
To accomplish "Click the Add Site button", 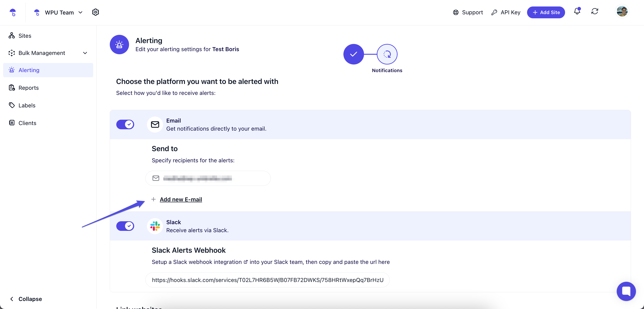I will pyautogui.click(x=546, y=13).
